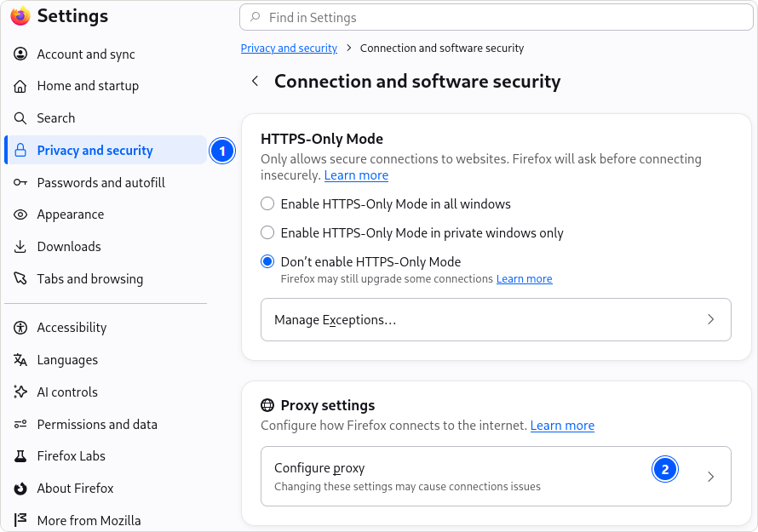Click Learn more beside upgrade some connections
This screenshot has width=758, height=532.
click(x=524, y=279)
